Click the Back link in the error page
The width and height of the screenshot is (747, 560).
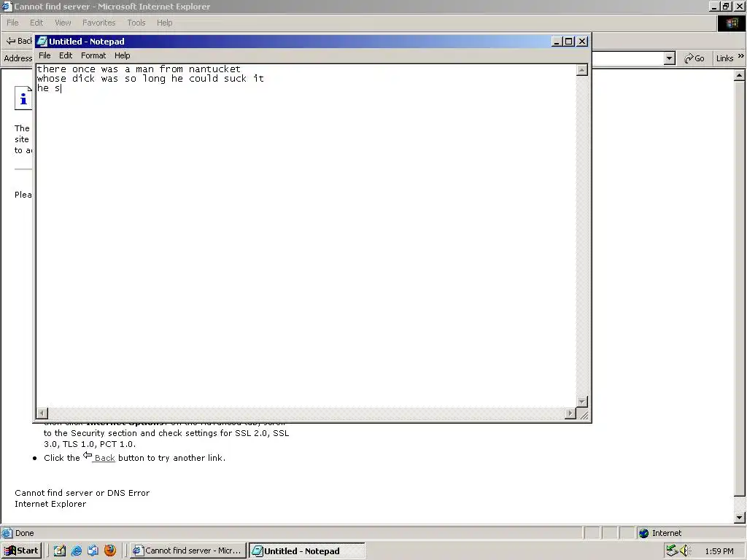[104, 458]
